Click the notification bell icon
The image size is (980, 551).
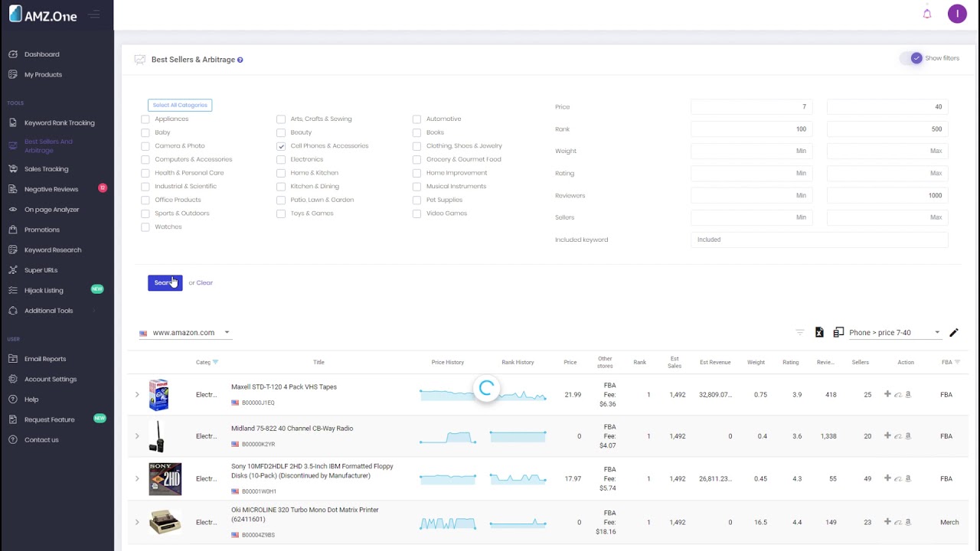(927, 14)
